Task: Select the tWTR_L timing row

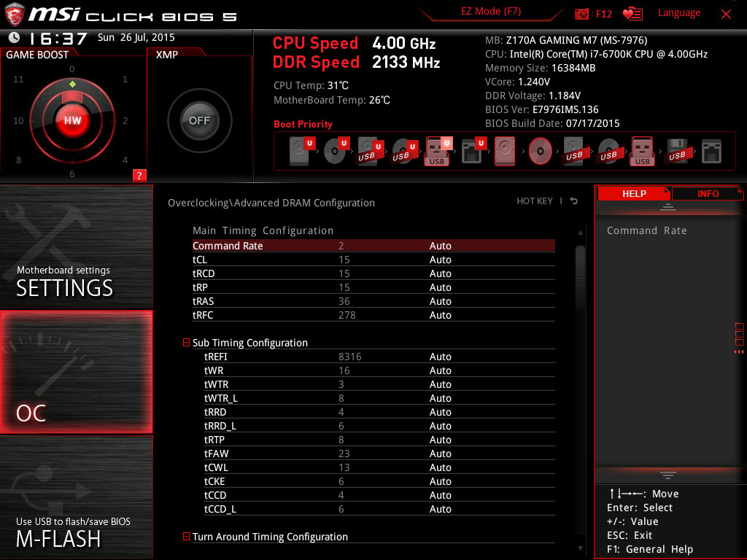Action: coord(379,397)
